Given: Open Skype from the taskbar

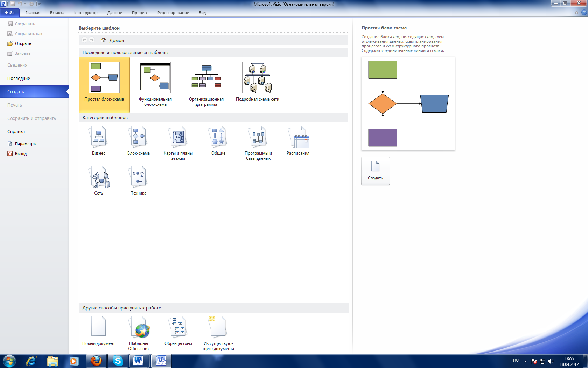Looking at the screenshot, I should click(118, 361).
